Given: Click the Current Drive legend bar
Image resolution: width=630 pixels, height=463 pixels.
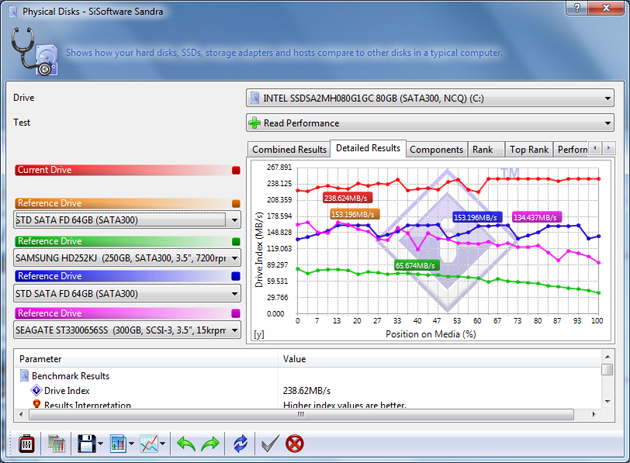Looking at the screenshot, I should coord(128,170).
